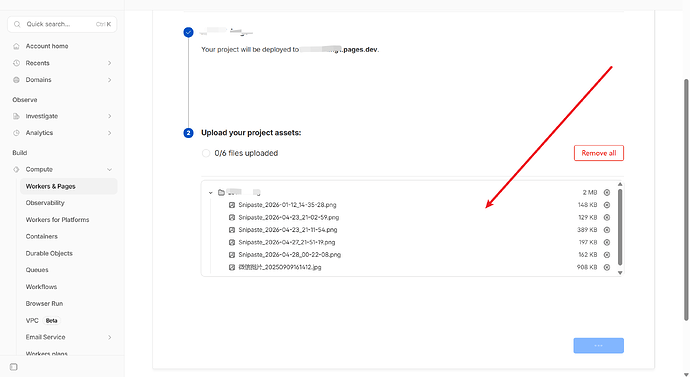
Task: Expand the Email Service chevron
Action: [110, 337]
